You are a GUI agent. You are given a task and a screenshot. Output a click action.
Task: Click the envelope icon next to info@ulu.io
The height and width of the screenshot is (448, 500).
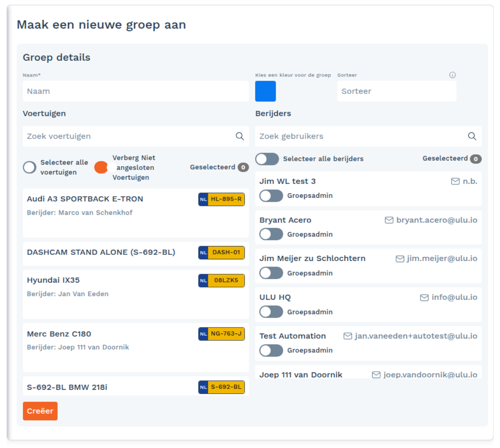424,297
